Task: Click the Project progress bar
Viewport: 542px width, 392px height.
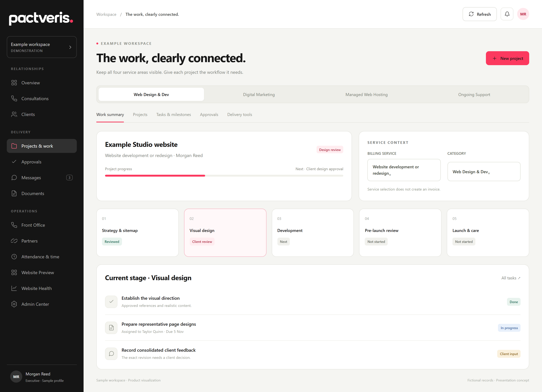Action: coord(224,176)
